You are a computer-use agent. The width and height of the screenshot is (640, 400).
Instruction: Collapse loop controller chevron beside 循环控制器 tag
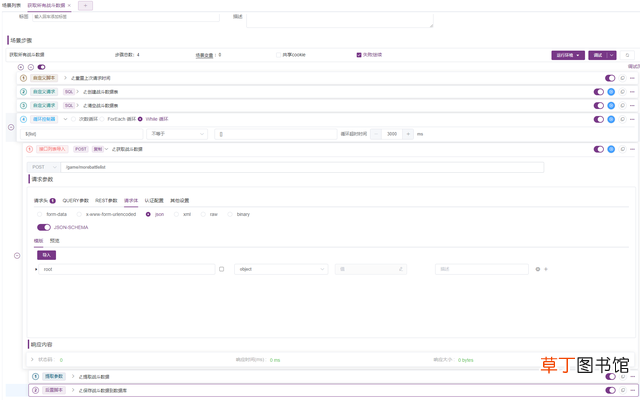[65, 119]
